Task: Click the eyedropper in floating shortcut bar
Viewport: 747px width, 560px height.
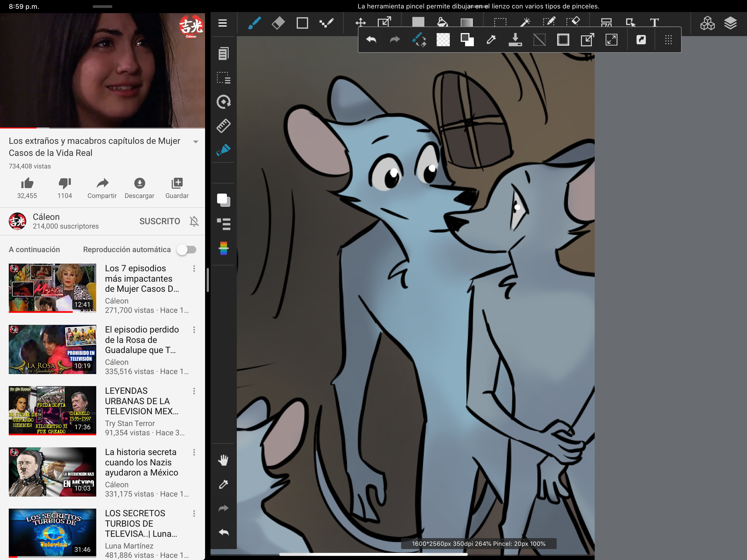Action: 491,40
